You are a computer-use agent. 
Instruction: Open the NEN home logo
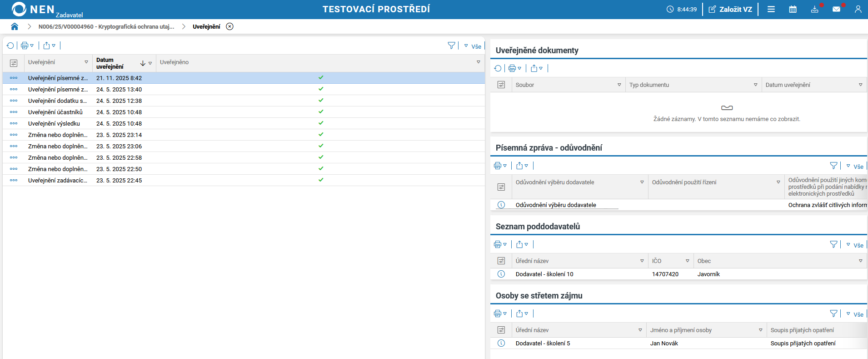(x=33, y=9)
